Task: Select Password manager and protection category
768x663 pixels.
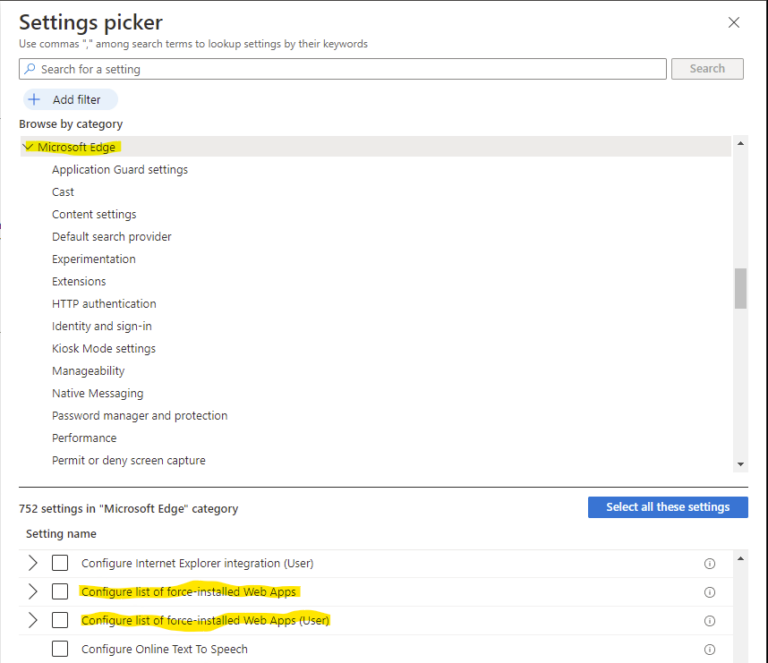Action: 140,416
